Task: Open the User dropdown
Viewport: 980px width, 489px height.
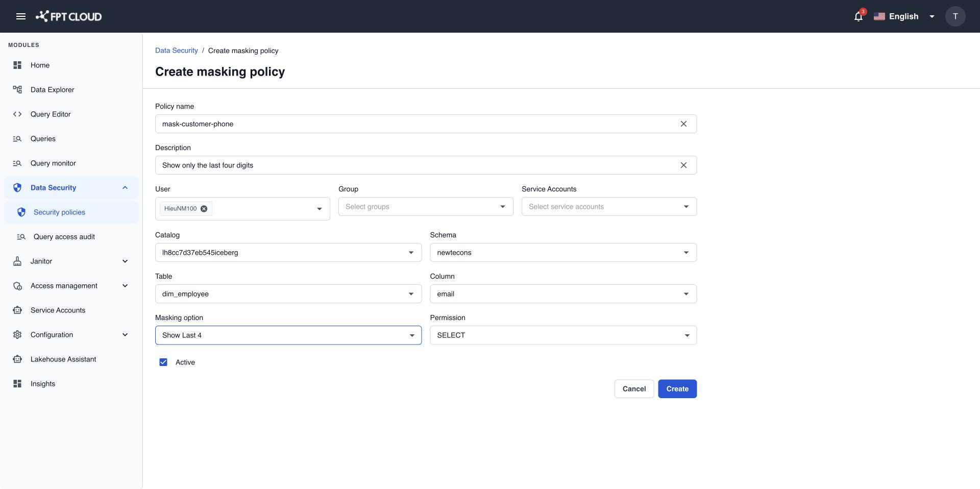Action: pos(242,209)
